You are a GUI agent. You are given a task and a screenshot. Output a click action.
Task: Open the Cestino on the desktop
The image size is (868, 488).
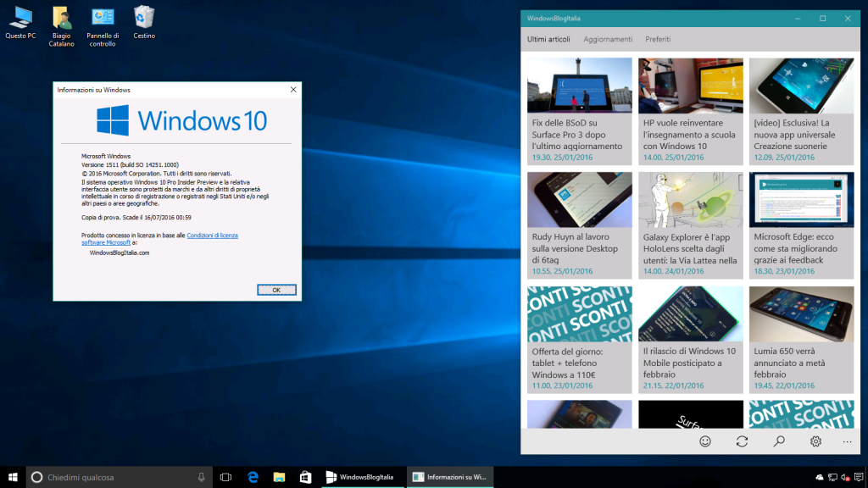[143, 19]
